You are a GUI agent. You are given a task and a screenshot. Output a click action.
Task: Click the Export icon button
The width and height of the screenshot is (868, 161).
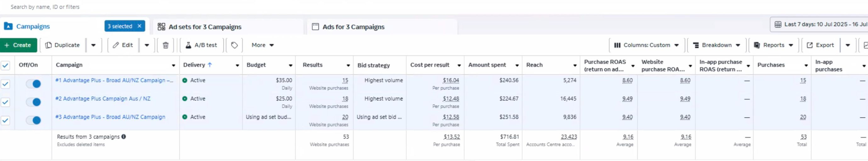tap(820, 45)
